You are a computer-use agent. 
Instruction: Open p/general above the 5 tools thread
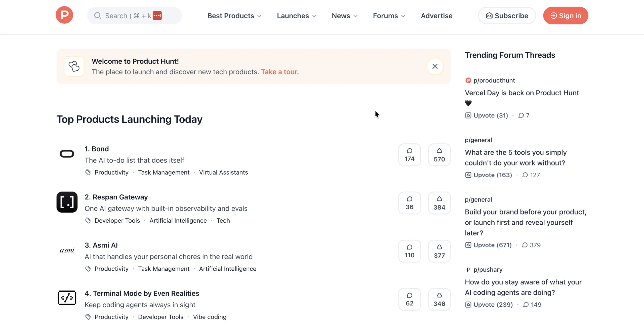click(x=478, y=140)
